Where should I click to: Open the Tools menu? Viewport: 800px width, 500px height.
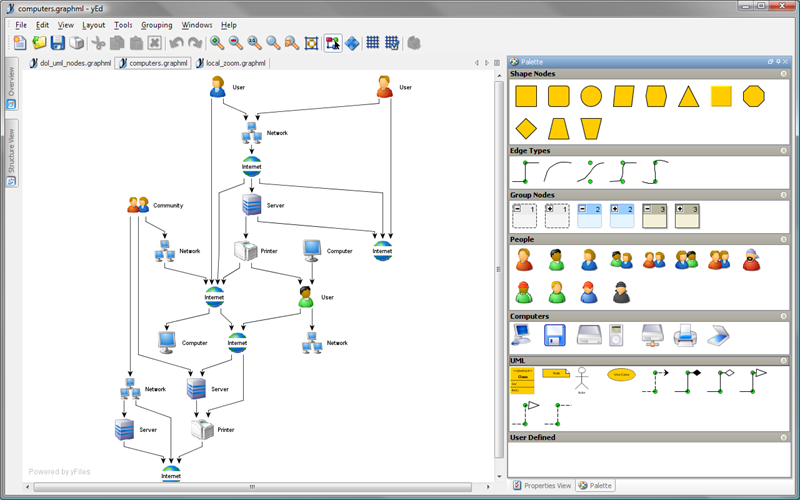coord(123,24)
